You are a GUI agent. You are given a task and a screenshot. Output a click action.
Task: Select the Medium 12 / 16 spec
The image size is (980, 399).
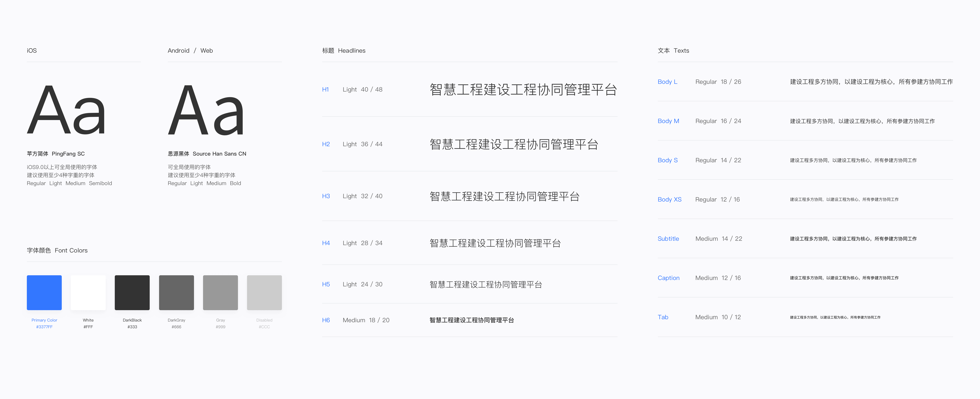click(x=718, y=278)
